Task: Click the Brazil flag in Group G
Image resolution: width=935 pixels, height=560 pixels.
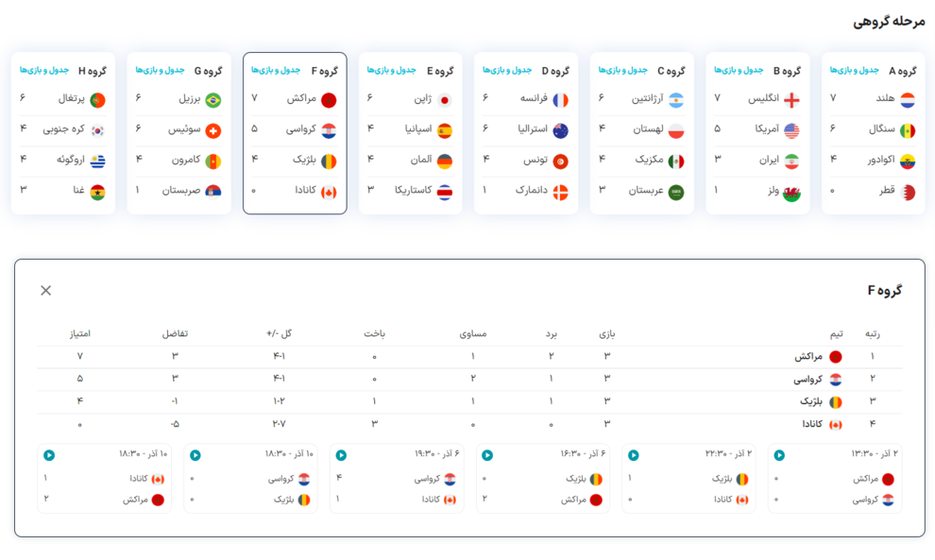Action: point(213,99)
